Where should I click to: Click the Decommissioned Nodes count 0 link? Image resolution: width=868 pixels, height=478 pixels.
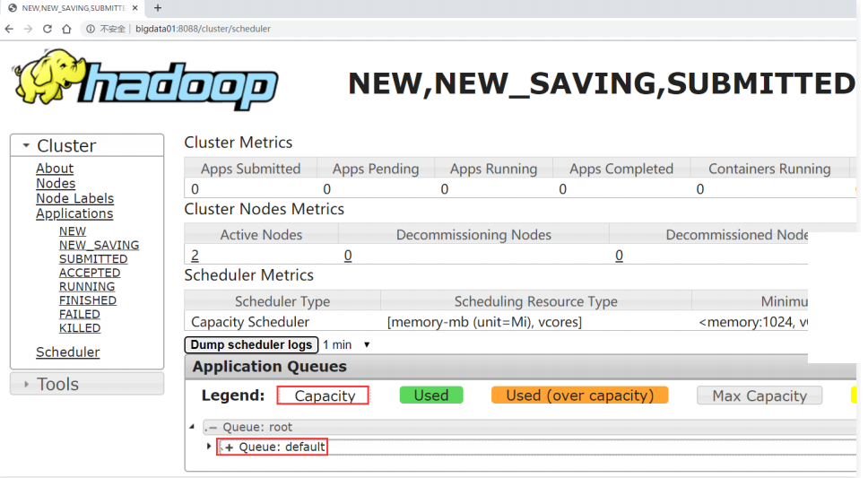pyautogui.click(x=619, y=256)
